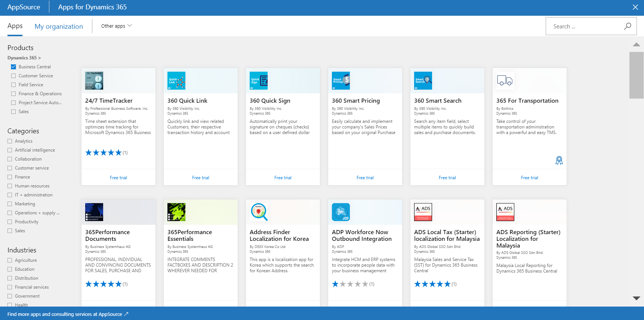Check the Education industry filter
Viewport: 644px width, 320px height.
point(10,269)
